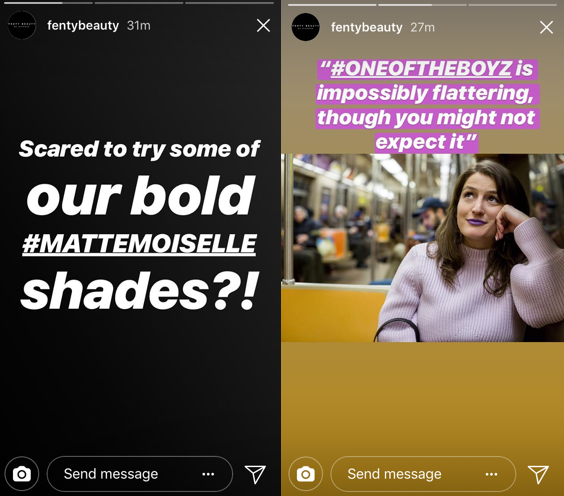Screen dimensions: 564x496
Task: Close the right 27m story
Action: coord(546,27)
